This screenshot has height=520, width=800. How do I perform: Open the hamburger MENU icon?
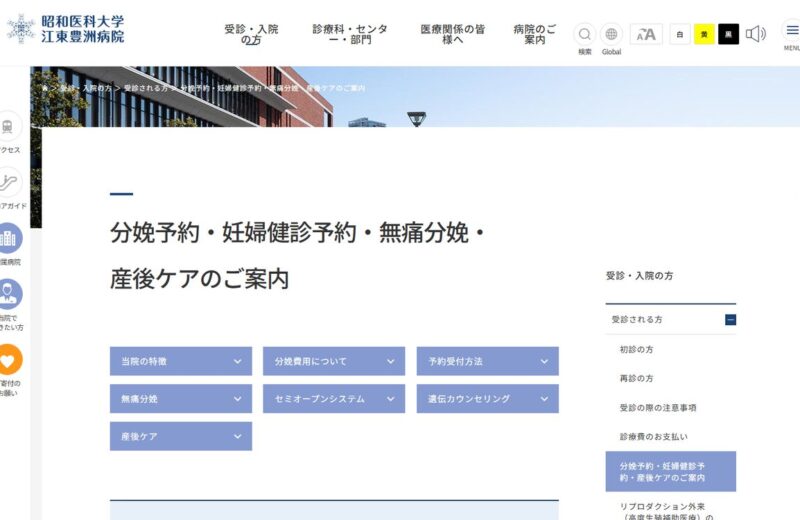pyautogui.click(x=791, y=31)
